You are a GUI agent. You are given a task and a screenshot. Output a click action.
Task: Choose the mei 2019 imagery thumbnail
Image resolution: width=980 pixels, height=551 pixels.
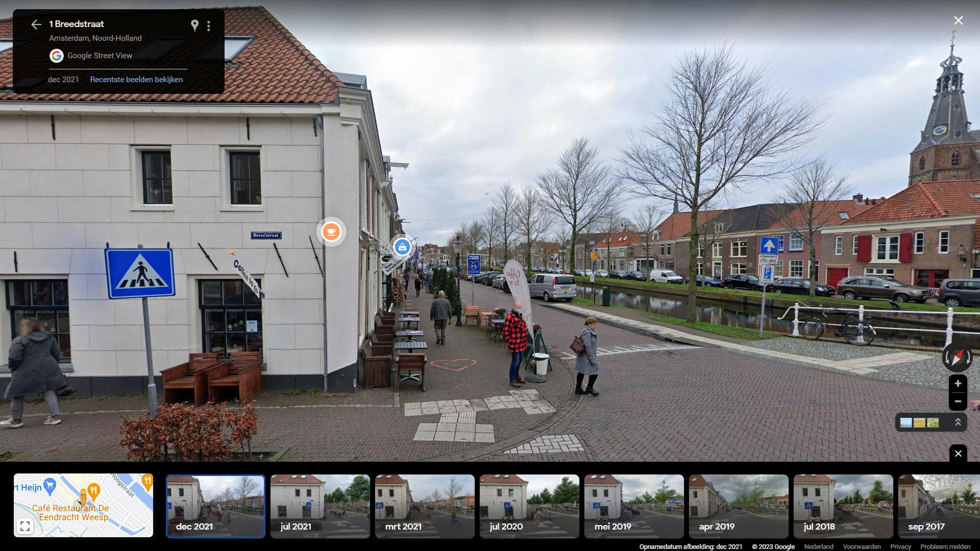(634, 506)
